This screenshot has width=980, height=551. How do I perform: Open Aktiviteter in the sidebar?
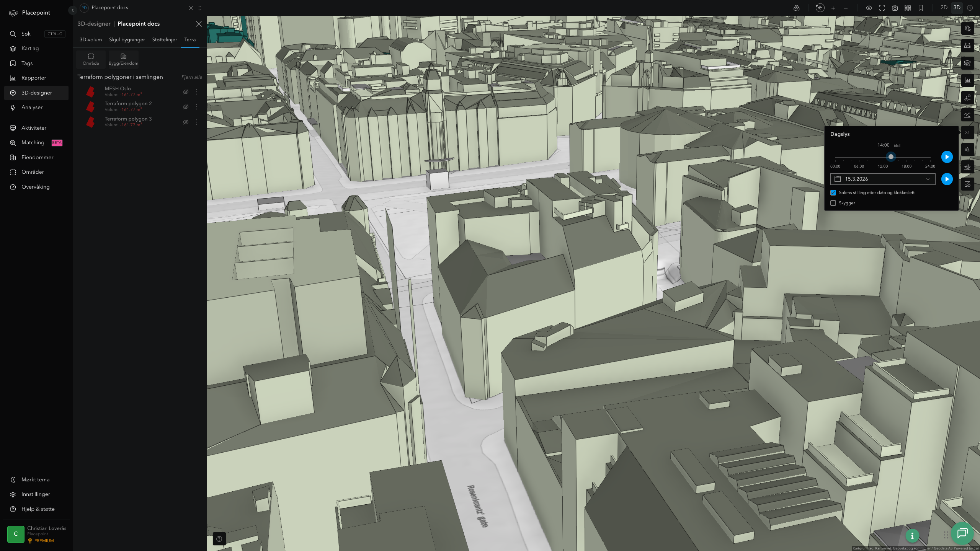click(x=36, y=128)
